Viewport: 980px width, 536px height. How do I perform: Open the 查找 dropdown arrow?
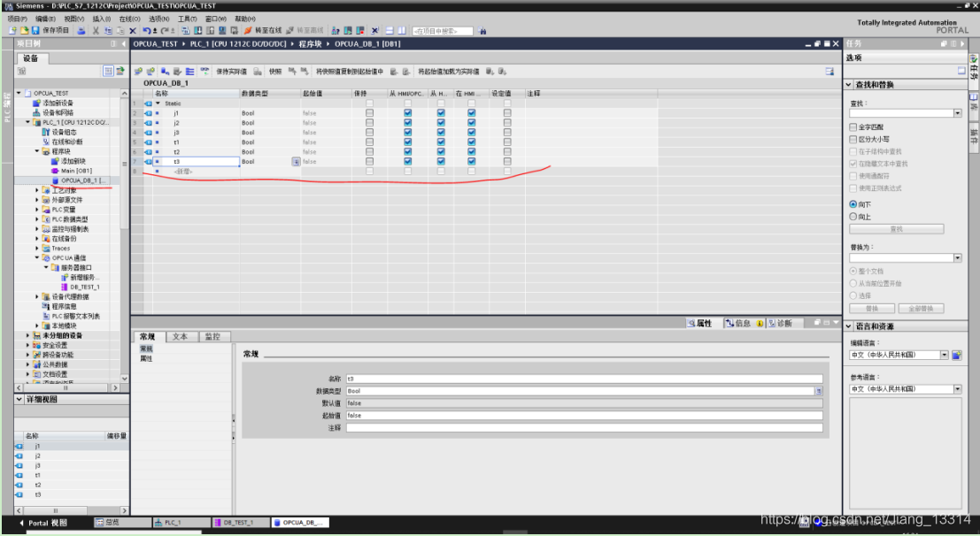click(958, 113)
